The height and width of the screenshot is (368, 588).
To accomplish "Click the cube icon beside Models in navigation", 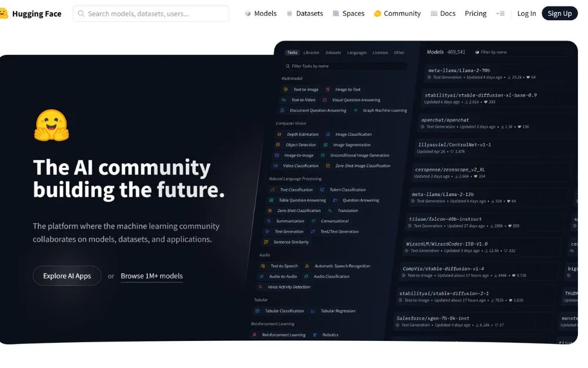I will point(248,14).
